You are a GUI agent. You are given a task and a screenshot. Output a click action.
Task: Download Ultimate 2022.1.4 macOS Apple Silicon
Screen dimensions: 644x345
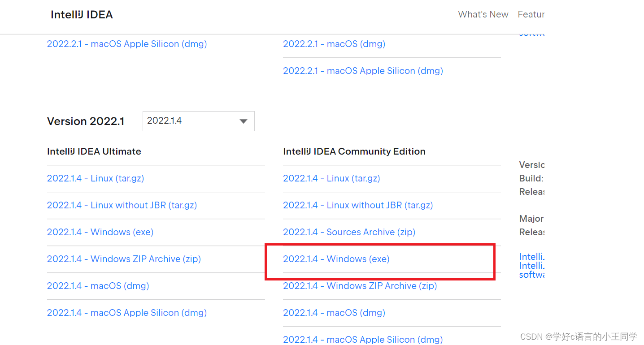click(127, 313)
